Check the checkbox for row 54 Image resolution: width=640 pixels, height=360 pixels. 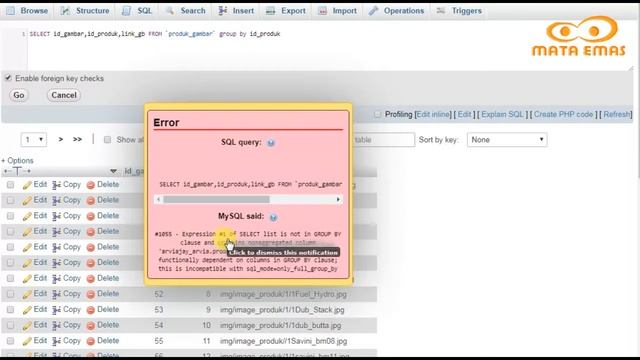click(x=10, y=325)
